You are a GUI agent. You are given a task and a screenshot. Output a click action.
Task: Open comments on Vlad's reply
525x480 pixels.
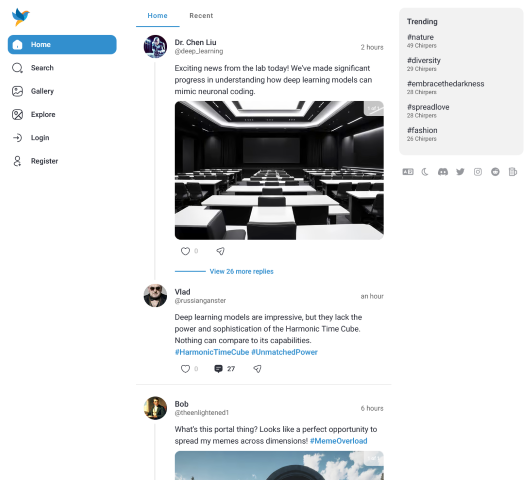click(x=224, y=369)
